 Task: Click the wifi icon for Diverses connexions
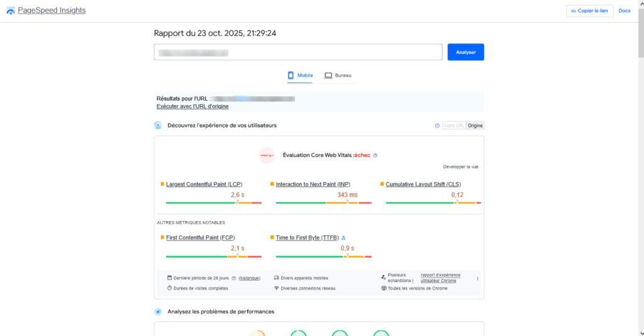pyautogui.click(x=277, y=288)
